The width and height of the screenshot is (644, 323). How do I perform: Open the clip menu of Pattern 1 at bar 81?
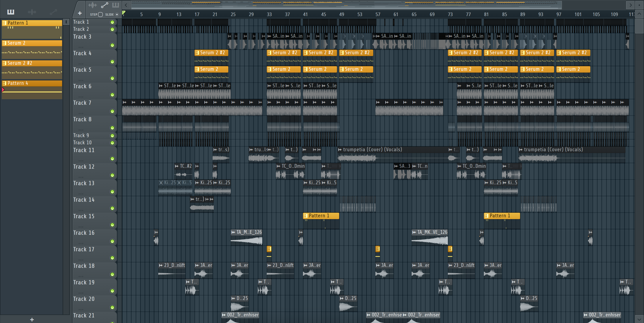pos(486,216)
